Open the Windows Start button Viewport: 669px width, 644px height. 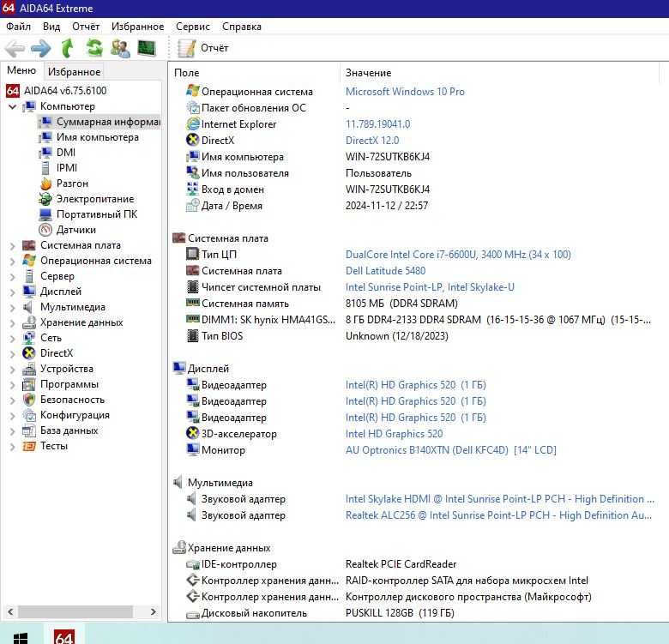(20, 637)
